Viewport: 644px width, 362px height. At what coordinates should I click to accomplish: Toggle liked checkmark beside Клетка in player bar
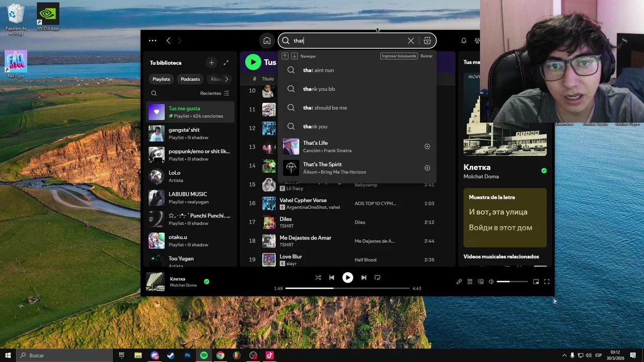point(206,282)
